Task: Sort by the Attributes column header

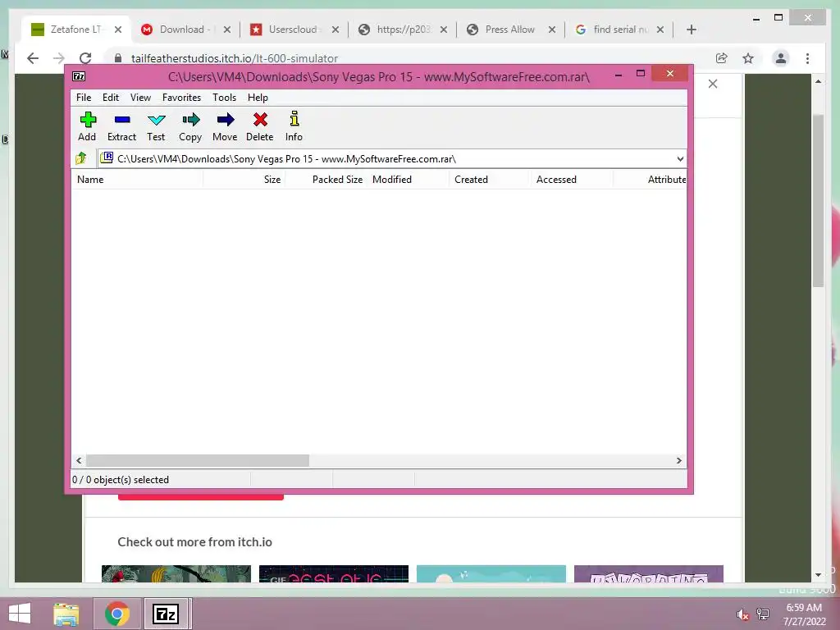Action: [651, 180]
